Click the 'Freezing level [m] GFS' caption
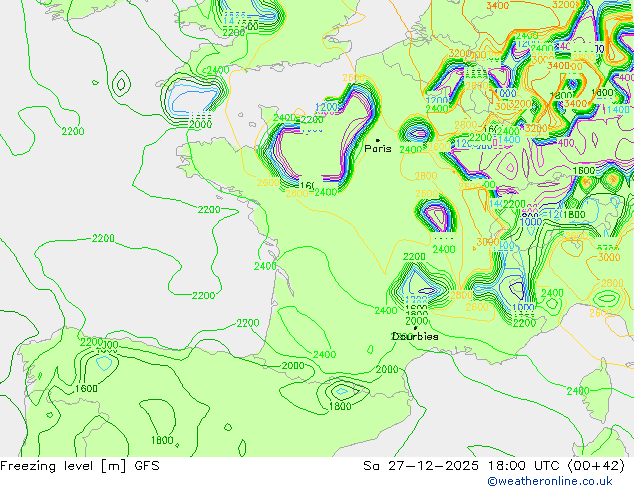This screenshot has width=634, height=490. pos(80,466)
